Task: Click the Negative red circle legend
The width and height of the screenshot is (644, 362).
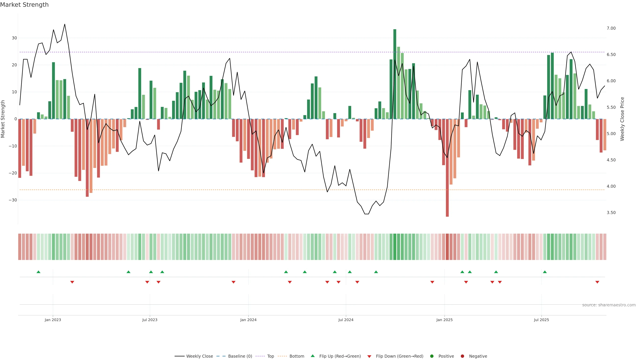Action: (x=462, y=356)
